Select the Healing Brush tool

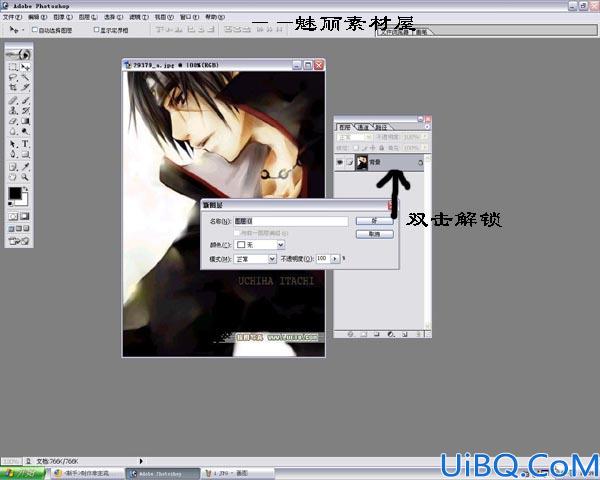point(13,100)
